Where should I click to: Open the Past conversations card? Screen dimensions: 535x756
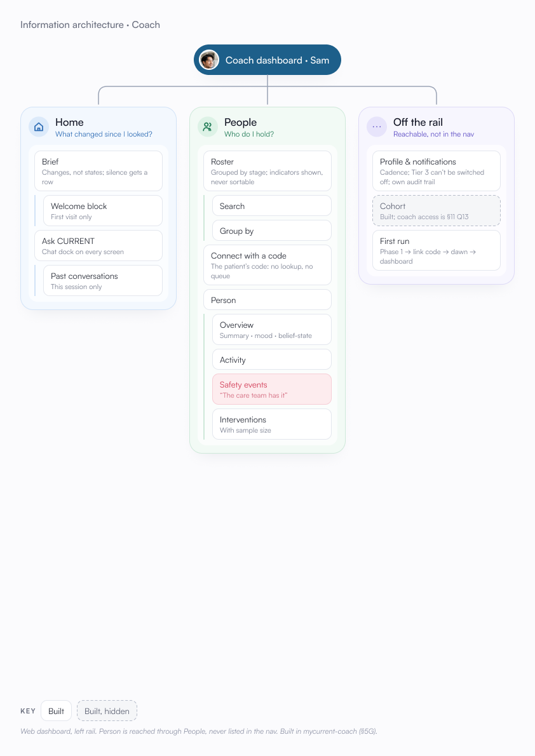[103, 281]
